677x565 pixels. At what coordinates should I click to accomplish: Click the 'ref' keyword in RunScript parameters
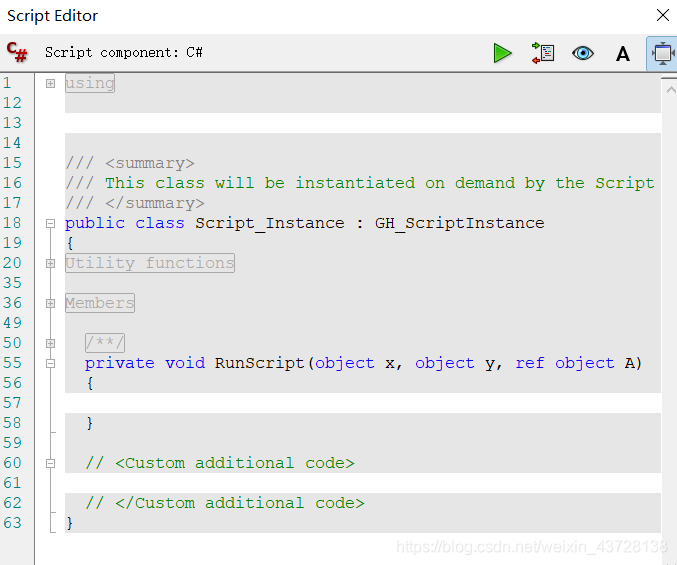pos(530,363)
